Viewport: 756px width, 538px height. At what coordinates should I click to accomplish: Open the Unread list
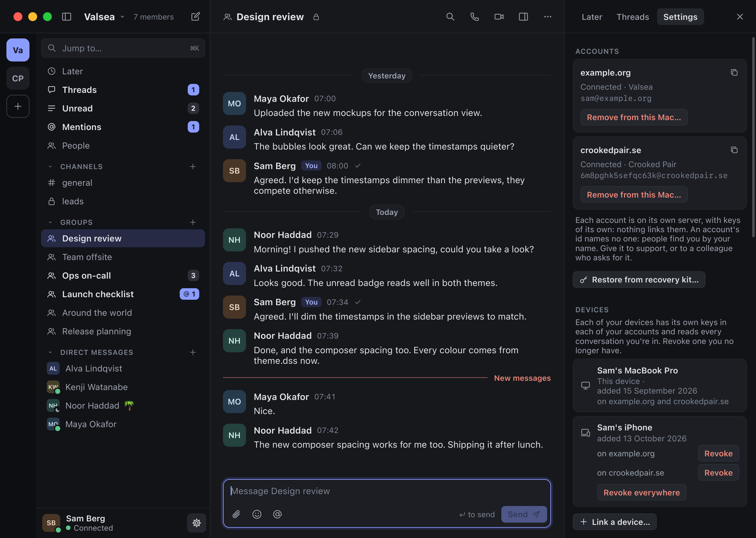[123, 108]
